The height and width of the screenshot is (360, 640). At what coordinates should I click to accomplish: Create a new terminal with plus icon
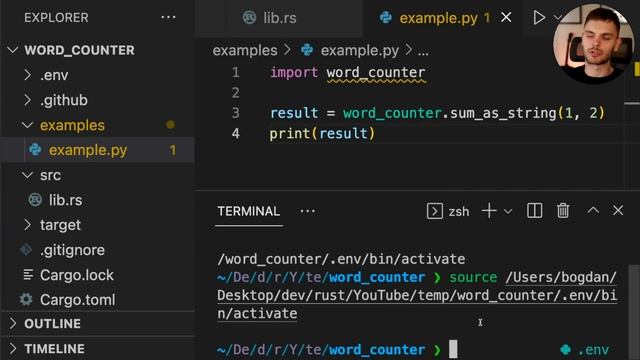point(489,211)
